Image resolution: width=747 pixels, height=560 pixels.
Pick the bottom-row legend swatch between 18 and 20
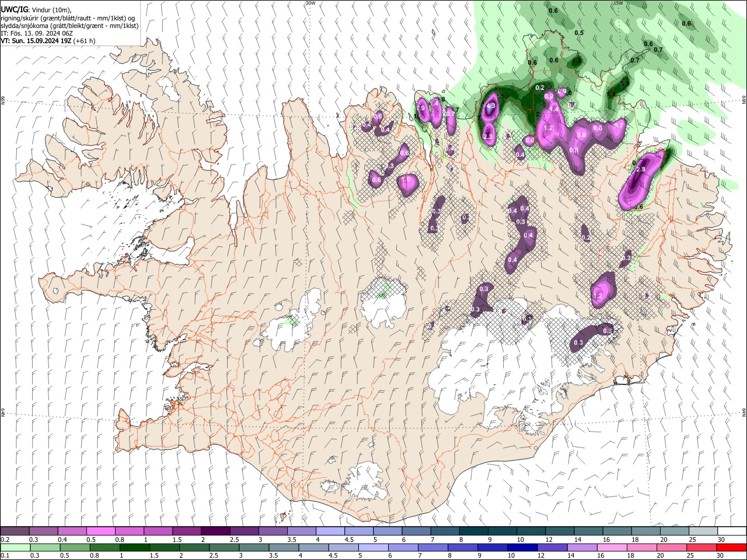point(642,548)
